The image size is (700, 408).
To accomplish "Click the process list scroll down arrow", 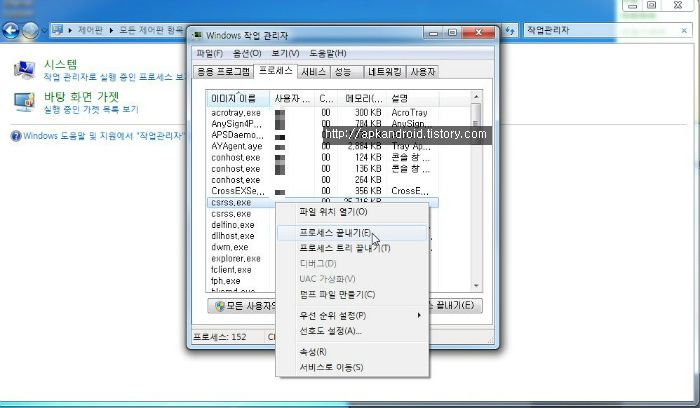I will [x=476, y=286].
